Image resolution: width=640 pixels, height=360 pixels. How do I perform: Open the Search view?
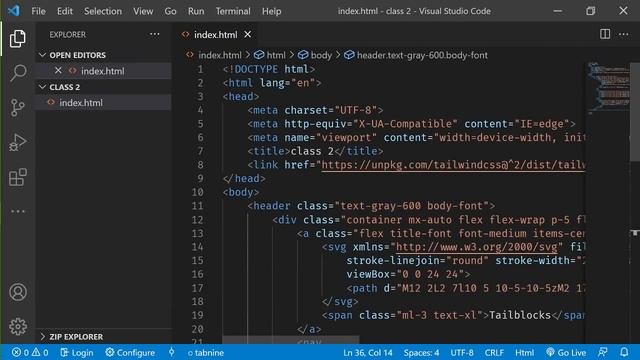point(18,73)
